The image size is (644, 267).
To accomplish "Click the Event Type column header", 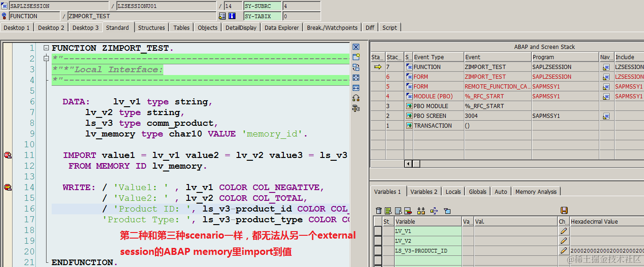I will tap(438, 57).
